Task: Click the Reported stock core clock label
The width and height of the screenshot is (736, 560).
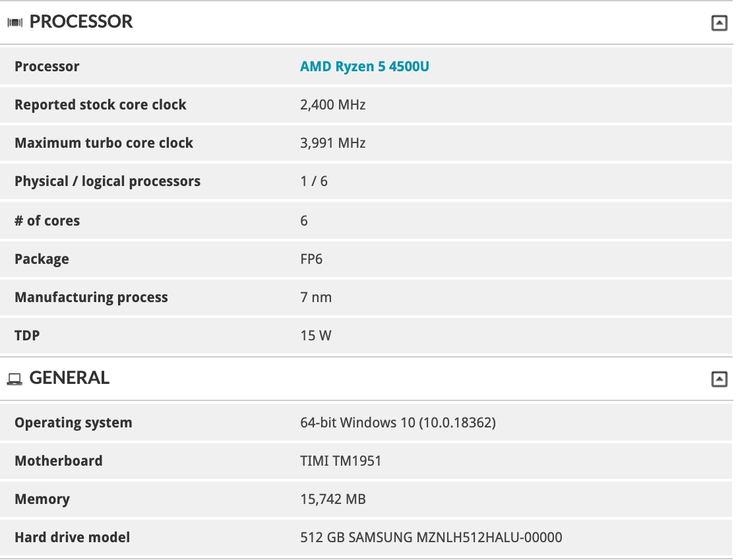Action: point(100,105)
